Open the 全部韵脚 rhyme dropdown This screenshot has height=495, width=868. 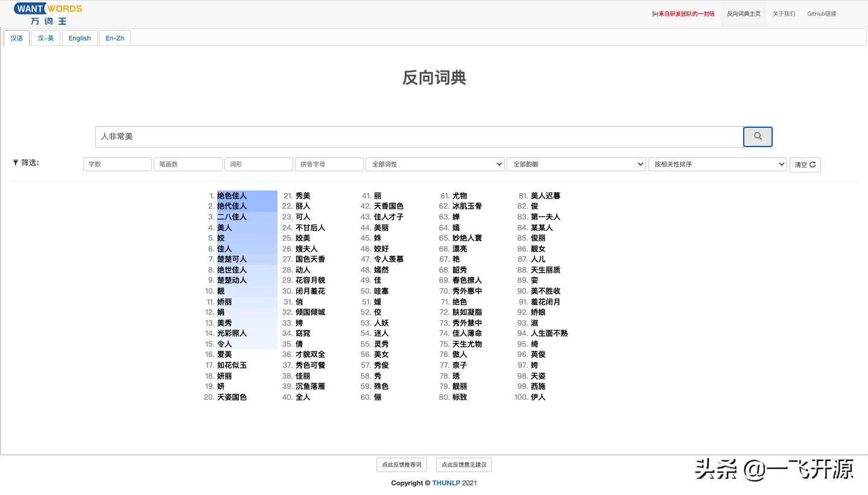click(575, 164)
